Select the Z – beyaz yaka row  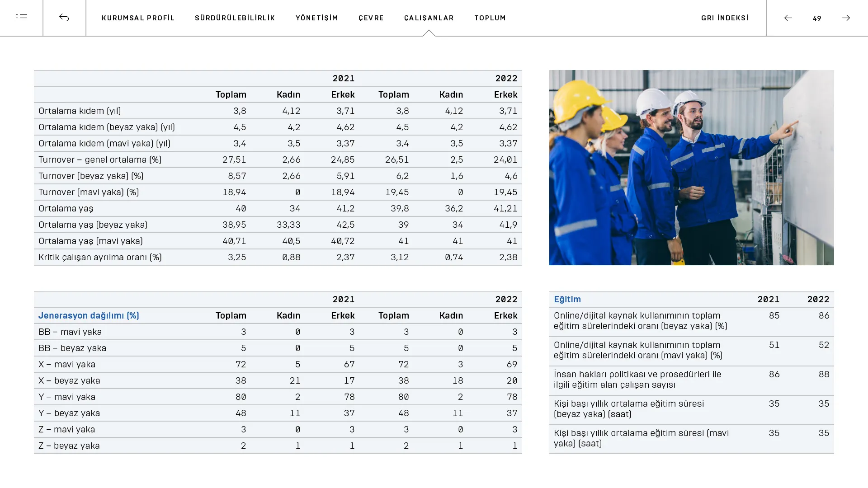[278, 446]
